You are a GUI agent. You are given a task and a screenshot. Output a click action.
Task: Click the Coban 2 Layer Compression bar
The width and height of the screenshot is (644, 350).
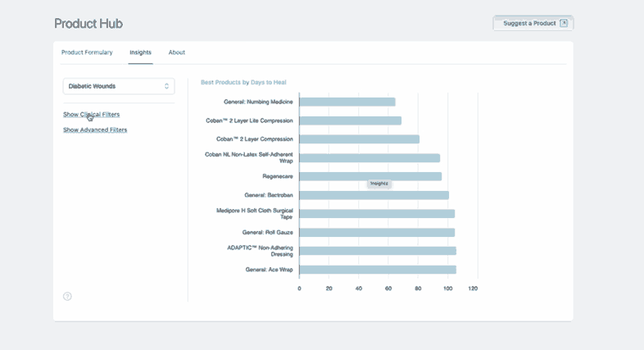(x=359, y=139)
